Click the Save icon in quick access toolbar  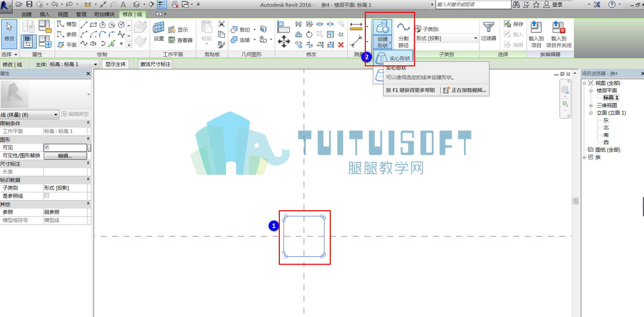pyautogui.click(x=29, y=4)
